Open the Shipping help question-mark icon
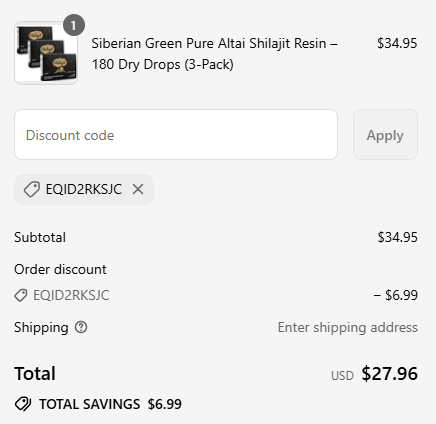 pyautogui.click(x=81, y=327)
